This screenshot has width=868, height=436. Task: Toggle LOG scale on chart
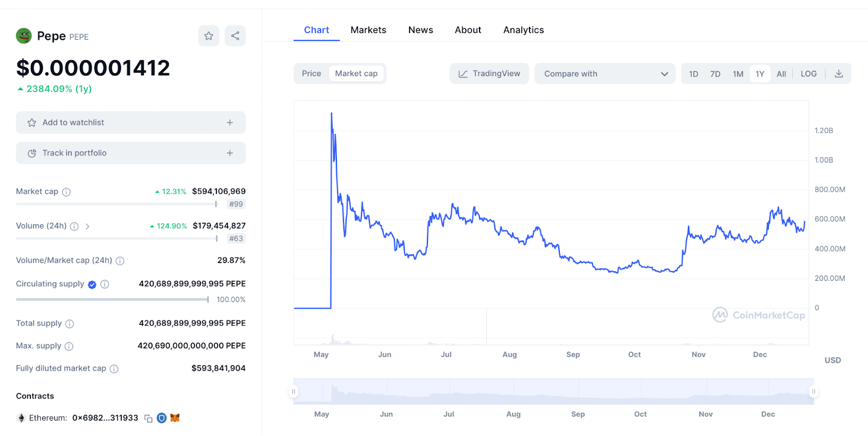point(808,74)
